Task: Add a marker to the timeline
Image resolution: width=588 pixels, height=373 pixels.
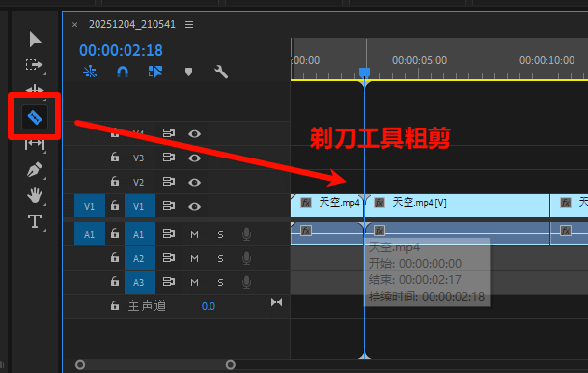Action: 188,72
